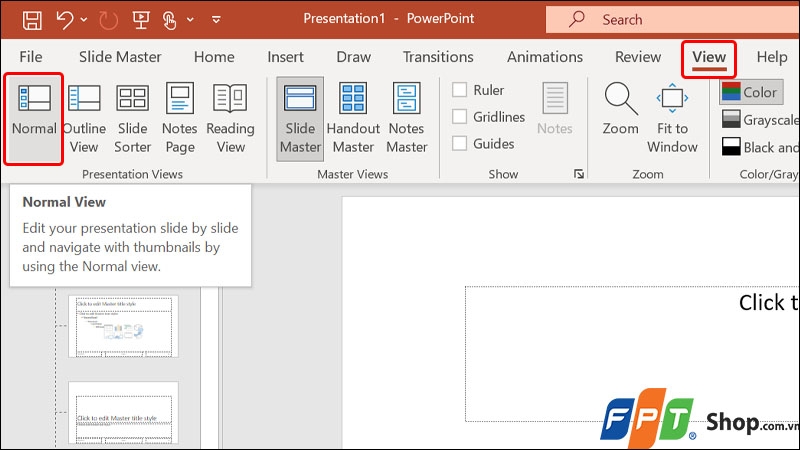Viewport: 800px width, 450px height.
Task: Switch to Normal view
Action: coord(34,118)
